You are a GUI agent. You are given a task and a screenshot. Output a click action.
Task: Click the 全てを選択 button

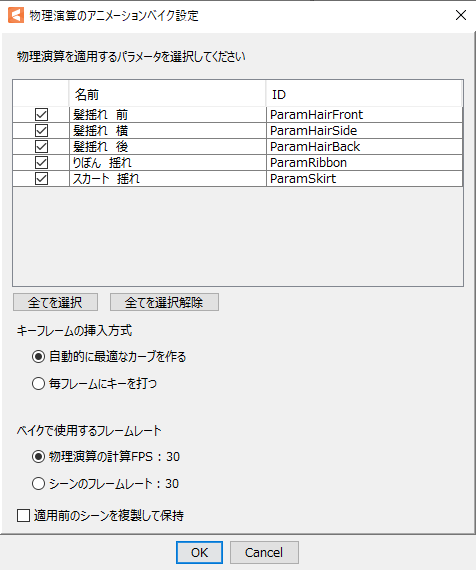coord(55,302)
